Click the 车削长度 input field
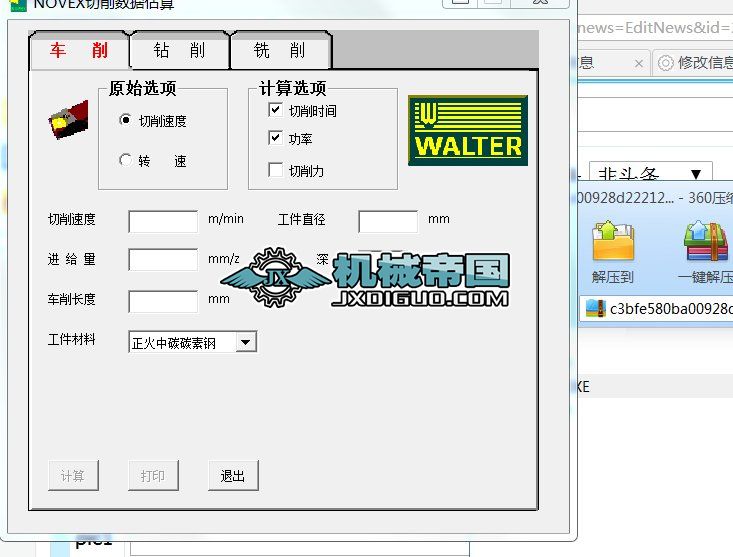This screenshot has height=557, width=733. 163,301
